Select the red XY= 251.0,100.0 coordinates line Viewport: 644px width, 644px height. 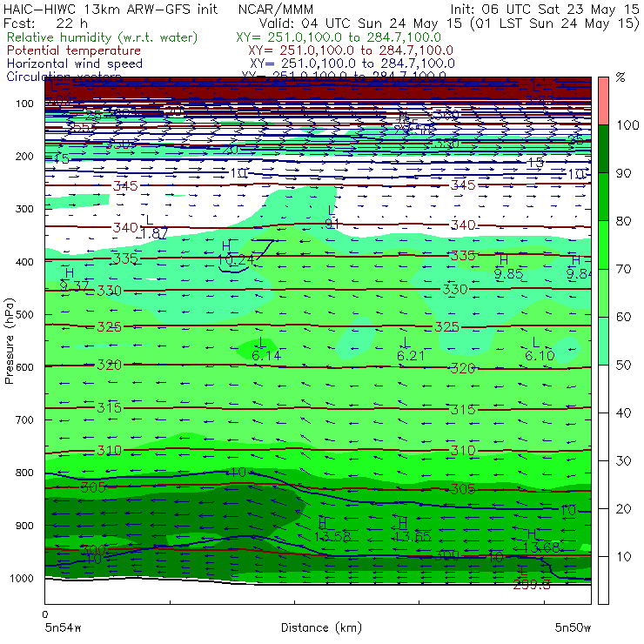pyautogui.click(x=351, y=50)
